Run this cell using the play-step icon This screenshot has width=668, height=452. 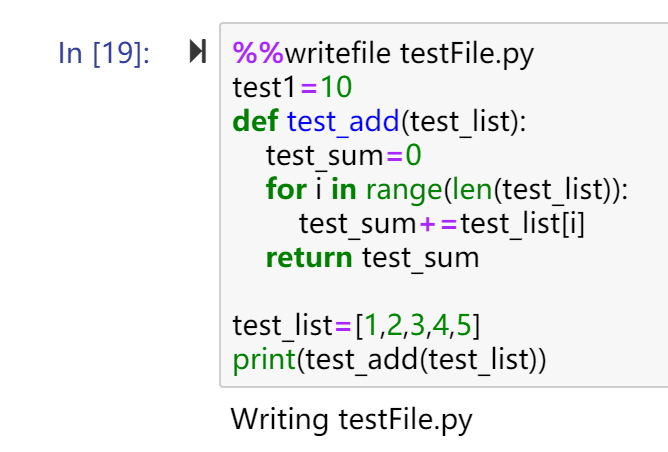point(198,52)
